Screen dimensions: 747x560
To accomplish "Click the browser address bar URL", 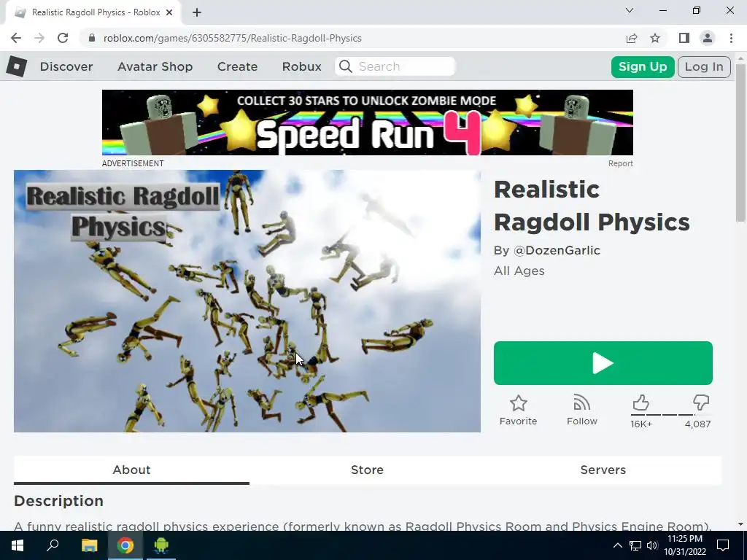I will 233,38.
